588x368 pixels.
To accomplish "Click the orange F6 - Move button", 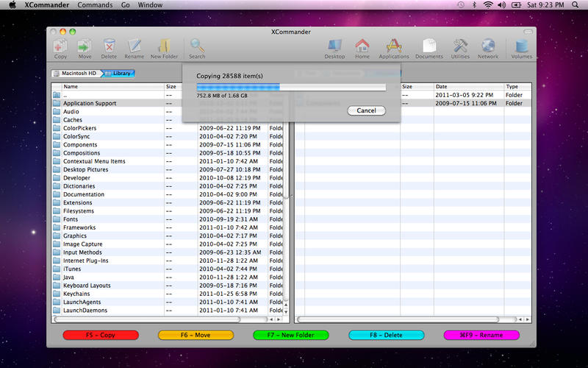I will coord(196,335).
